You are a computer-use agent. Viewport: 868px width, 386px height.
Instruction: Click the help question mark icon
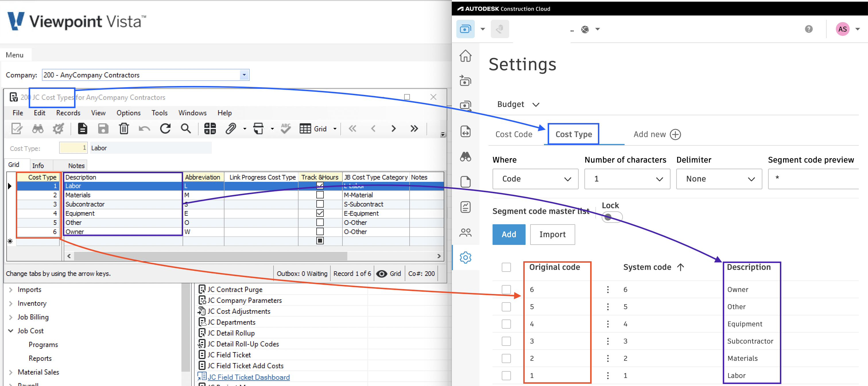click(x=809, y=29)
